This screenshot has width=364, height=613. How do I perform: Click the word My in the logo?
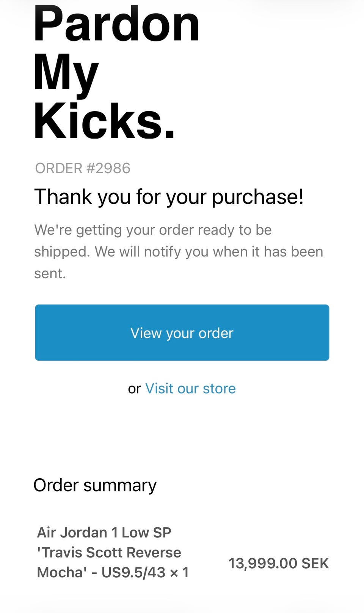point(66,72)
